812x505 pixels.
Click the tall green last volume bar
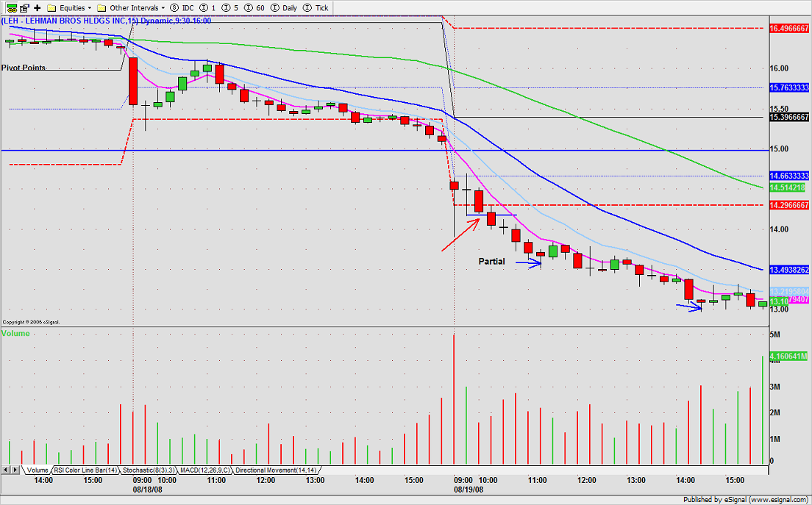point(763,409)
